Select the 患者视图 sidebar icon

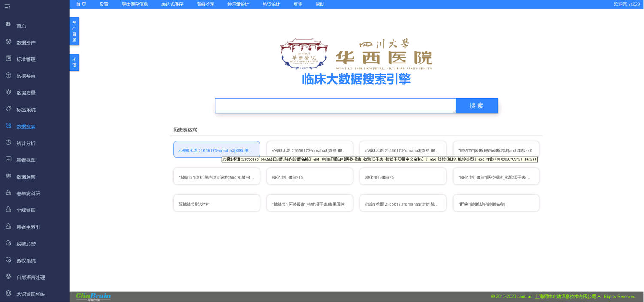pos(8,159)
